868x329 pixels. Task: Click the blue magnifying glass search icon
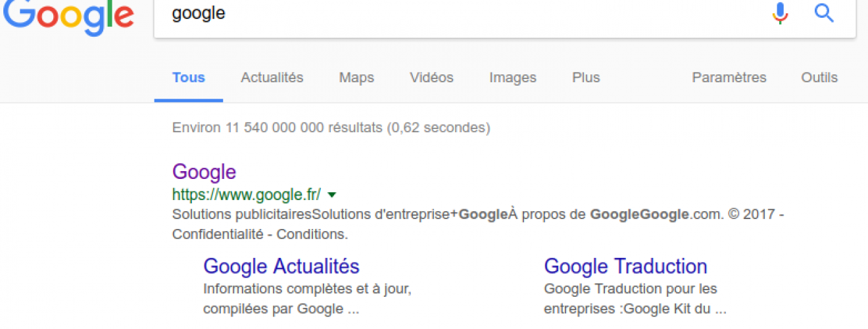(824, 13)
